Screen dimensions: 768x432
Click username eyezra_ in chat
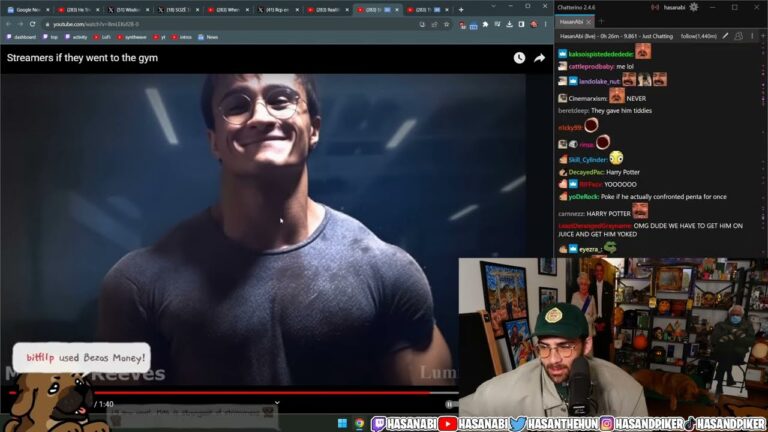pos(590,249)
